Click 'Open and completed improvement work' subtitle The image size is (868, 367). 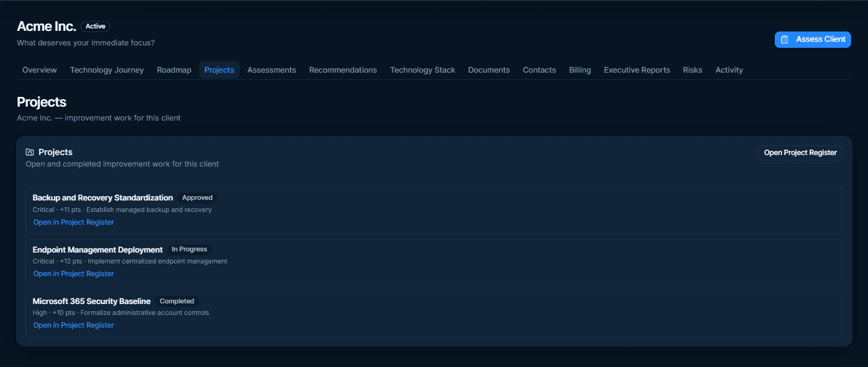coord(122,164)
